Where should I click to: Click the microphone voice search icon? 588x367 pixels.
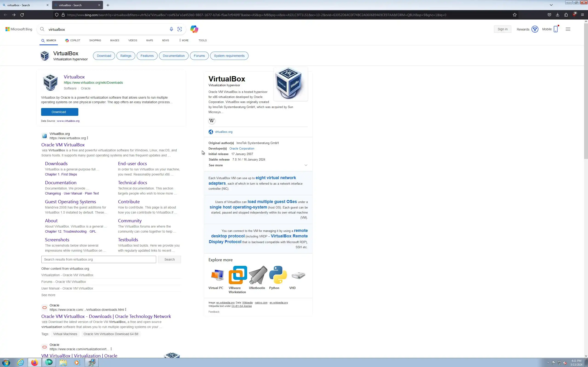(x=171, y=29)
